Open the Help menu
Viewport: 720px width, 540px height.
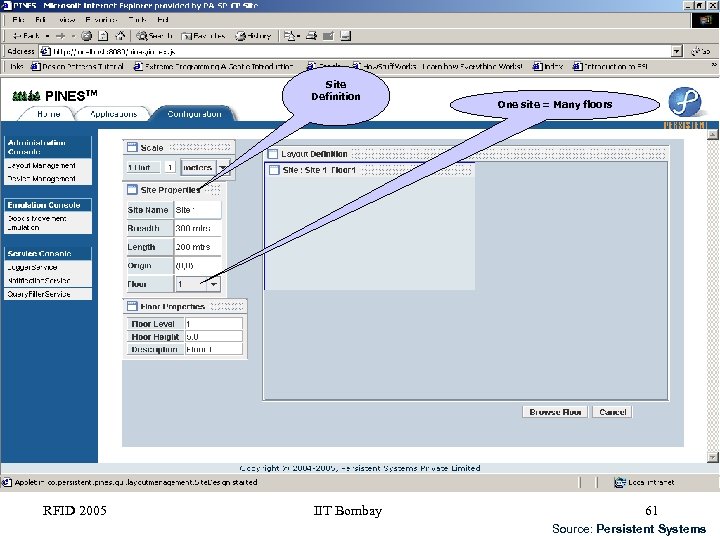click(163, 20)
